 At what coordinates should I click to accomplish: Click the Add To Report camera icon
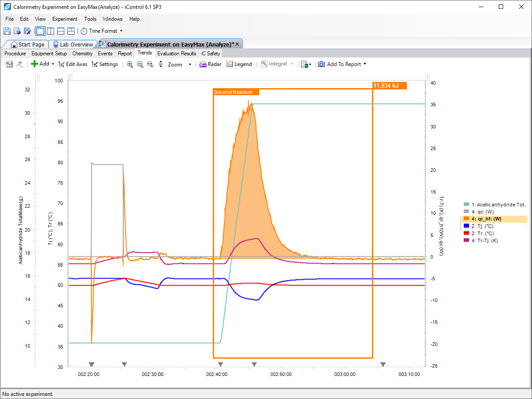click(x=321, y=64)
